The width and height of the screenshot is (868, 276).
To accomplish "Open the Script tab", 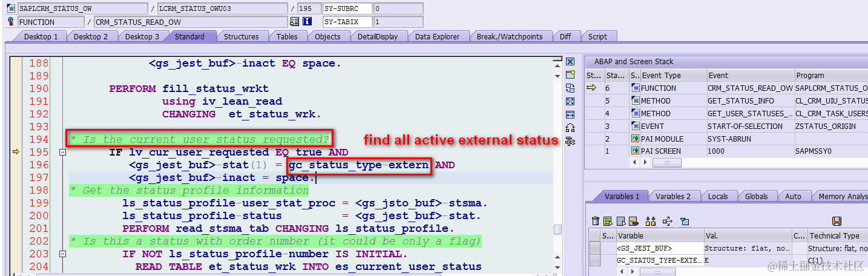I will 597,37.
